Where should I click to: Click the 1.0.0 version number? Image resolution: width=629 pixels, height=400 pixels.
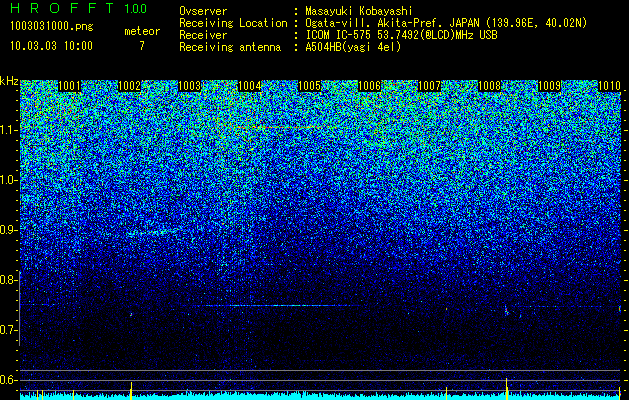tap(135, 9)
